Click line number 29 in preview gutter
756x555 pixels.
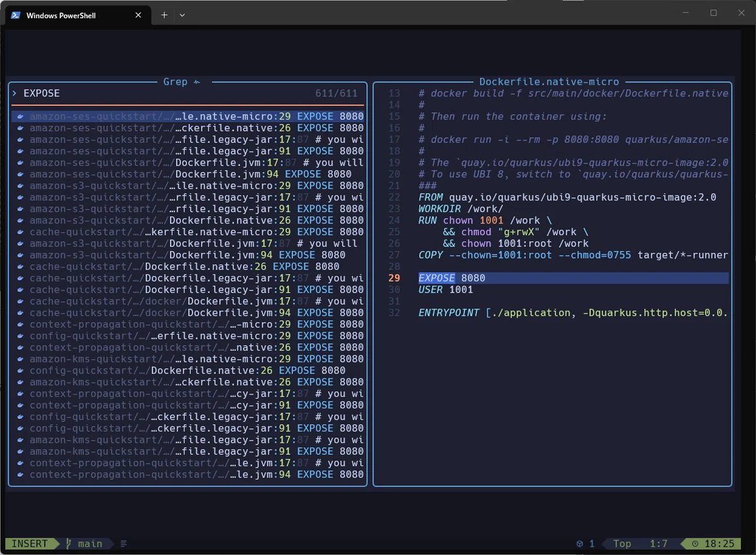pos(394,278)
